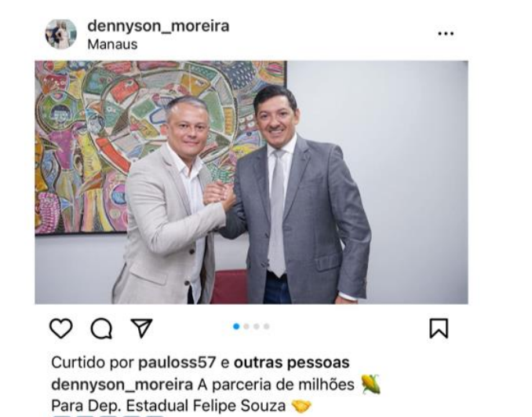Open dennyson_moreira profile picture avatar
532x417 pixels.
tap(60, 34)
